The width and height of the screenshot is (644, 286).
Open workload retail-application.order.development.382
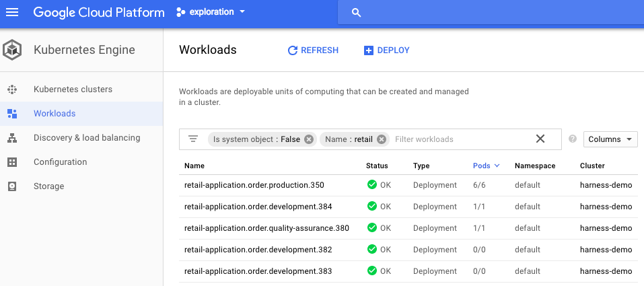[258, 250]
